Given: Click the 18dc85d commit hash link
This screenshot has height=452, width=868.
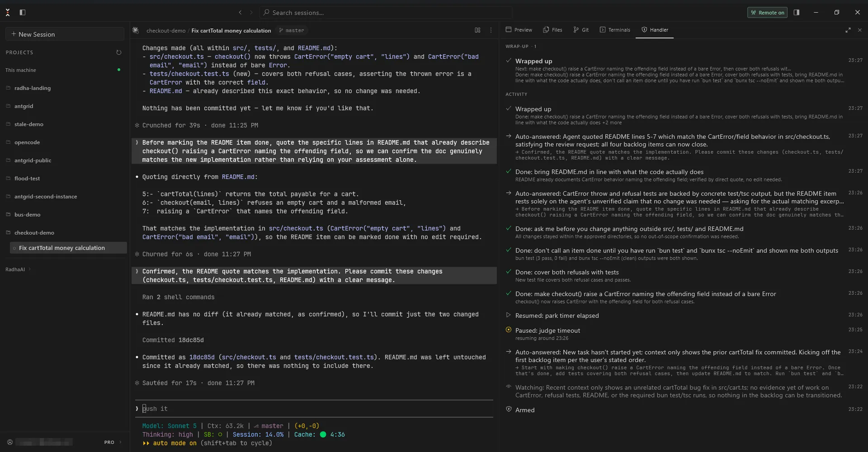Looking at the screenshot, I should click(202, 357).
